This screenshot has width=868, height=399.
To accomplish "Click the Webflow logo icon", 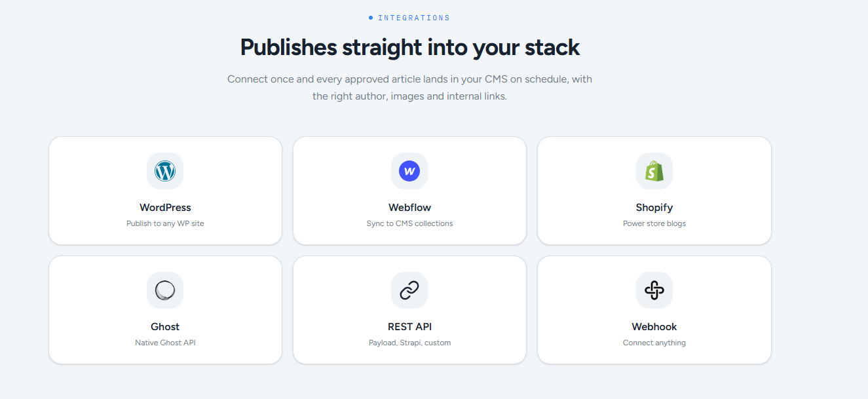I will pos(409,172).
